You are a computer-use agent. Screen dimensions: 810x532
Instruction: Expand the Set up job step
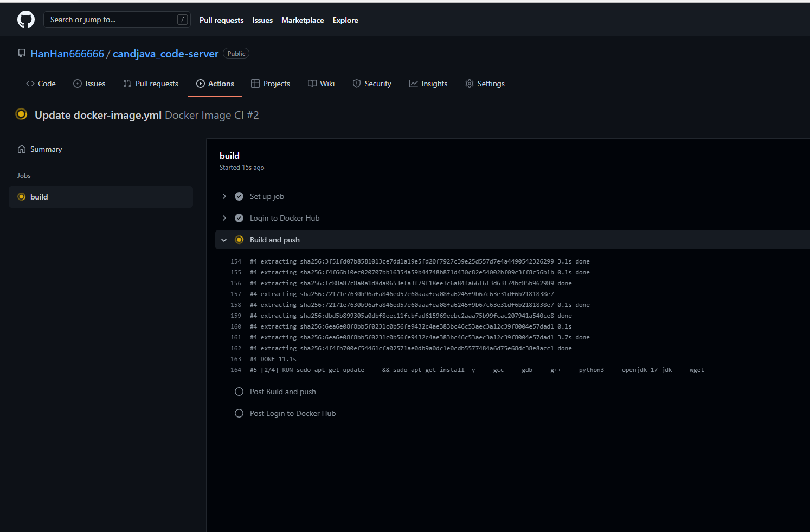click(x=224, y=196)
